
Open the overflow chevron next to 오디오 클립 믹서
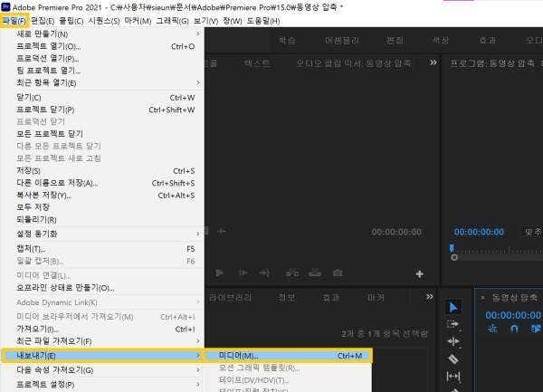pos(433,62)
